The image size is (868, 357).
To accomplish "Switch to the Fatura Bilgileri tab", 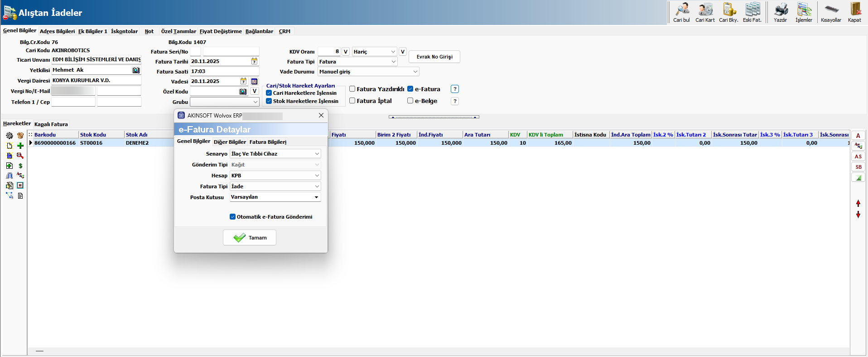I will [x=268, y=142].
